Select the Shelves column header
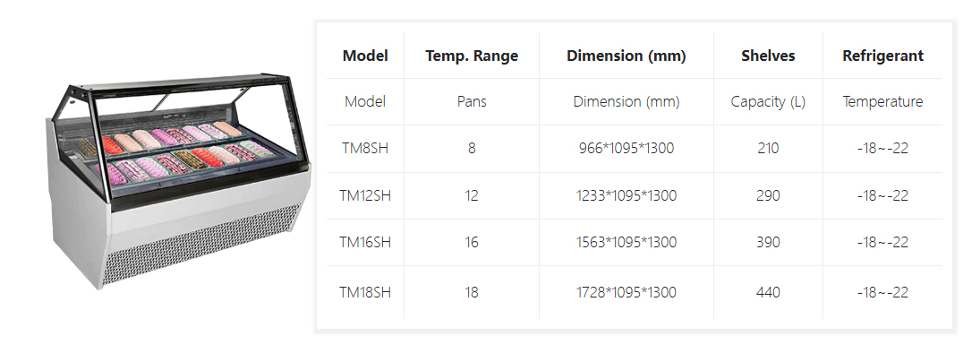The image size is (980, 362). [x=768, y=56]
